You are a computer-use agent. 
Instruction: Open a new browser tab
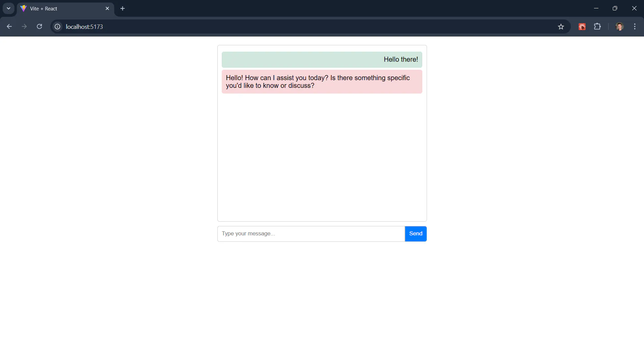[x=123, y=8]
